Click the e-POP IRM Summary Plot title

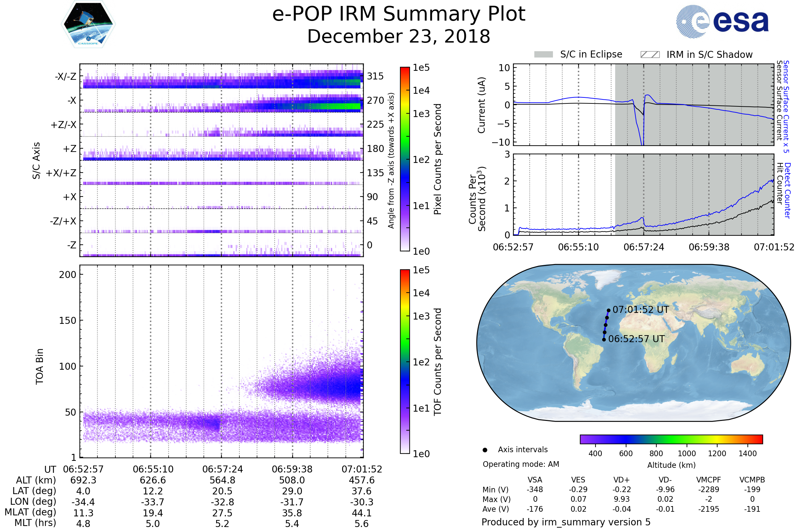point(399,14)
